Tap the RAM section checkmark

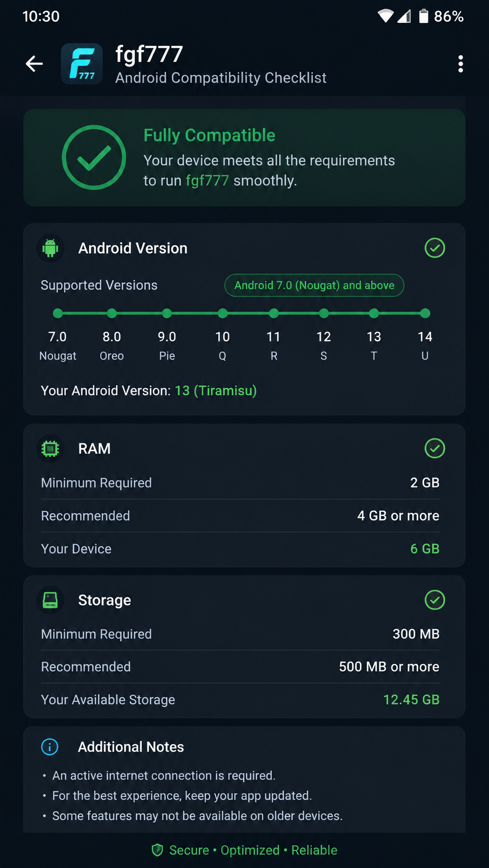[x=435, y=449]
